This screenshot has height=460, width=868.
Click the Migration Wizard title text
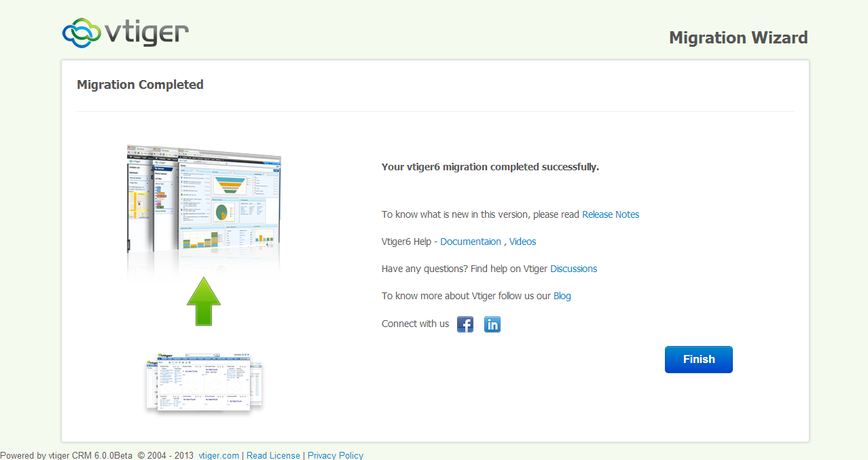tap(738, 38)
